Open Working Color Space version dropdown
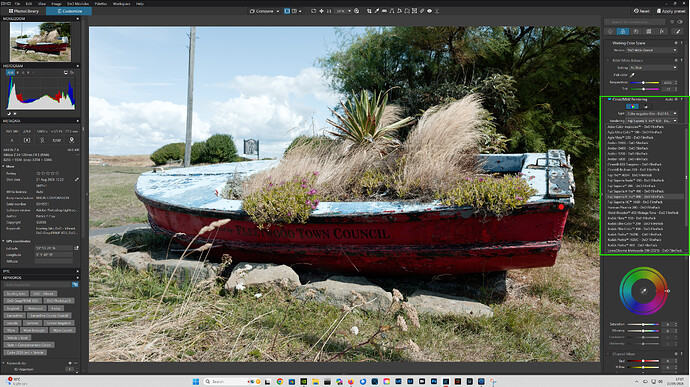This screenshot has width=690, height=387. tap(652, 50)
